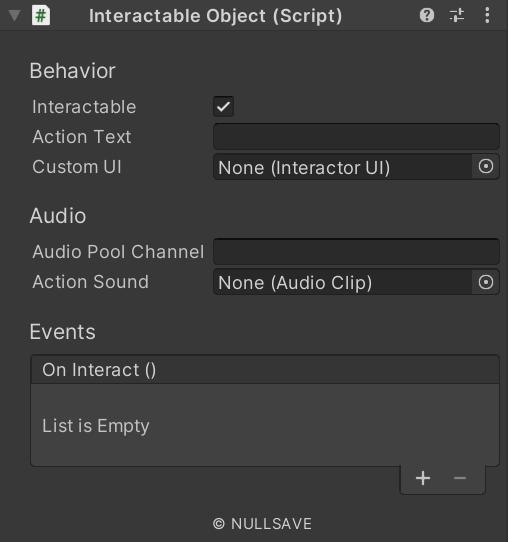Click the Audio Pool Channel field
The height and width of the screenshot is (542, 508).
tap(356, 252)
